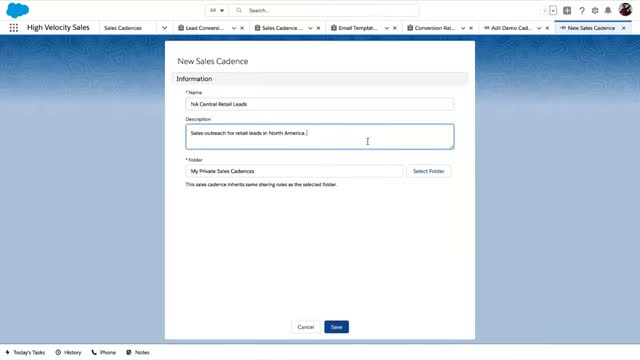Viewport: 640px width, 360px height.
Task: Close the Email Templat... tab
Action: pyautogui.click(x=395, y=28)
